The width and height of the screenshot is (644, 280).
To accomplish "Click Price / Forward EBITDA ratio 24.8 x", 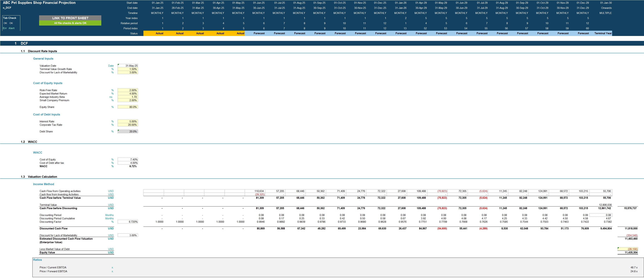I will (634, 272).
